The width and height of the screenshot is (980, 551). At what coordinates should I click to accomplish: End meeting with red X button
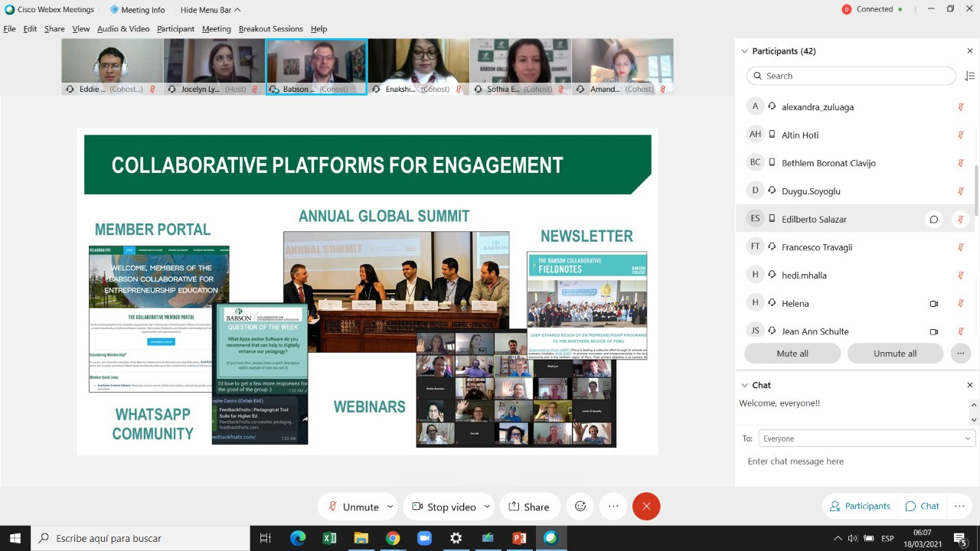pos(646,507)
